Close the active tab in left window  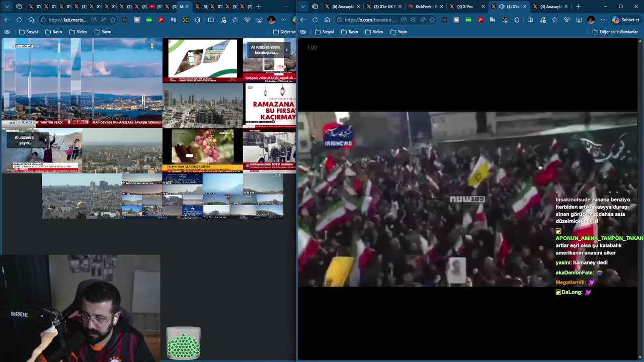coord(187,7)
